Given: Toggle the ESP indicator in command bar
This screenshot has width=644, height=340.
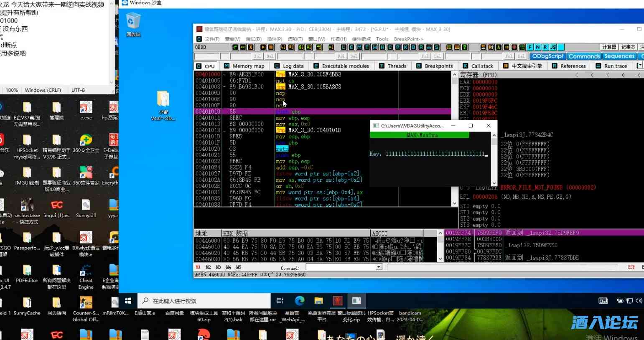Looking at the screenshot, I should pos(631,267).
